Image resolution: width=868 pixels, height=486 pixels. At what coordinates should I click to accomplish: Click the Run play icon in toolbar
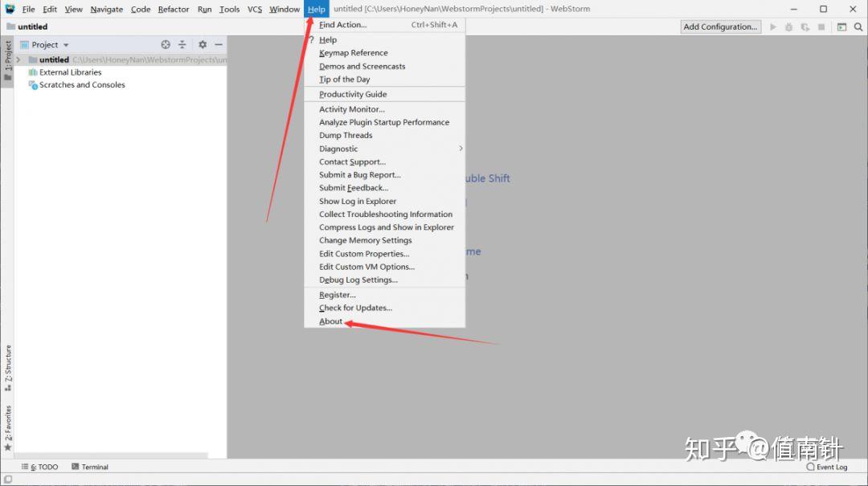(773, 27)
